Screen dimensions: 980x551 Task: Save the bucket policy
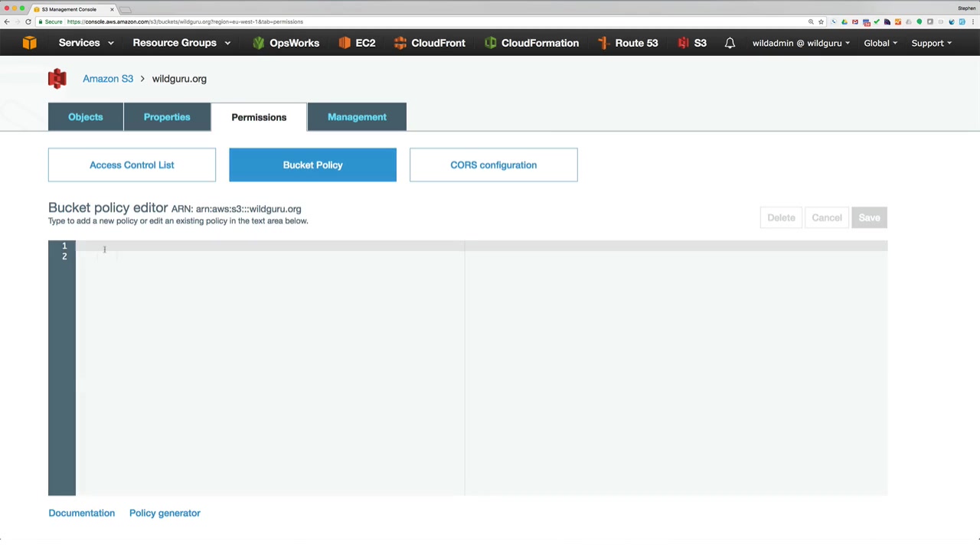pyautogui.click(x=869, y=218)
